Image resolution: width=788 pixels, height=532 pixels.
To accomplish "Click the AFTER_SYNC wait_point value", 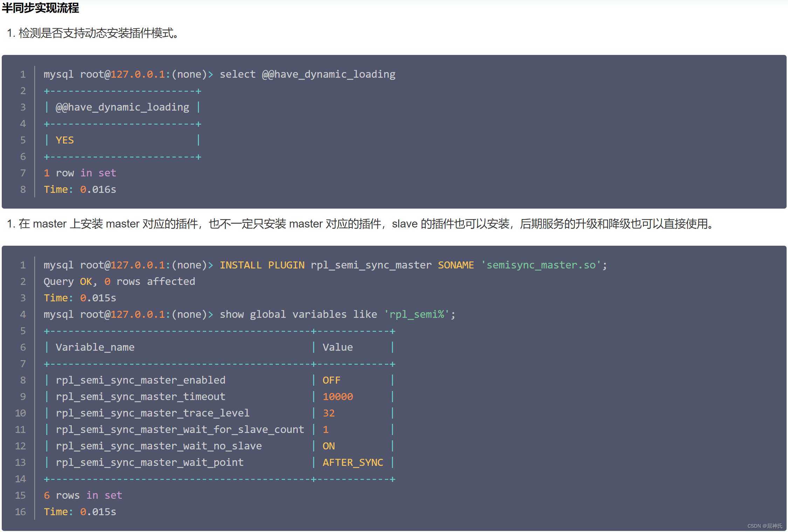I will 353,462.
